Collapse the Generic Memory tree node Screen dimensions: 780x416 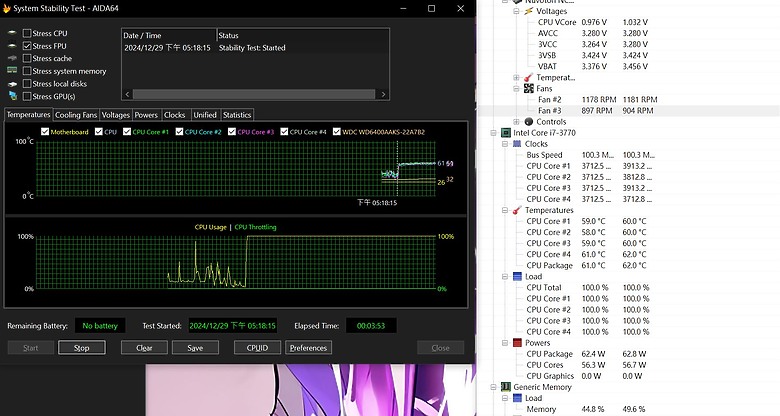(493, 387)
